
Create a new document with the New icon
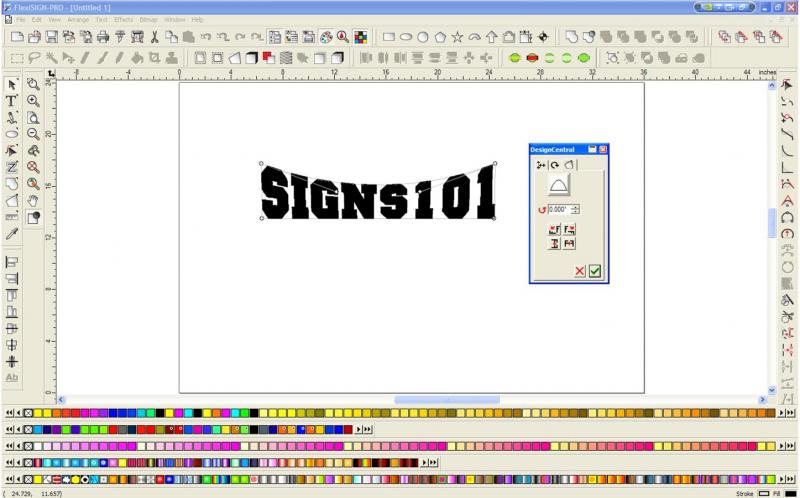click(17, 37)
